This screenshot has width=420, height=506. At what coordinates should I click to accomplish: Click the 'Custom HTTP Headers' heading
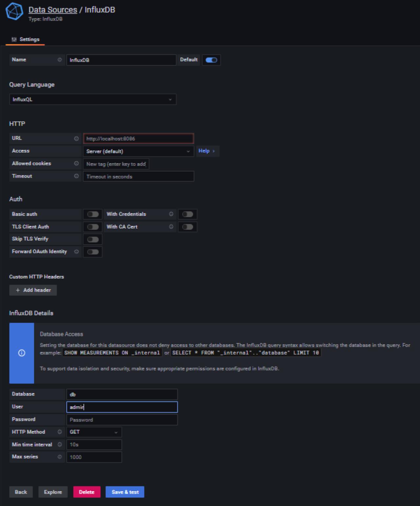[x=36, y=277]
